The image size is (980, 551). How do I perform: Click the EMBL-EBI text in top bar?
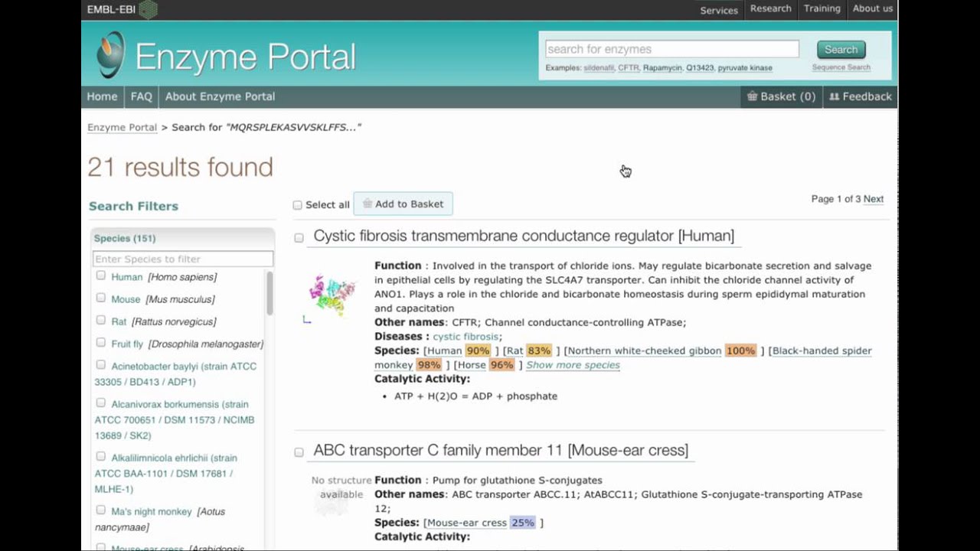(111, 9)
